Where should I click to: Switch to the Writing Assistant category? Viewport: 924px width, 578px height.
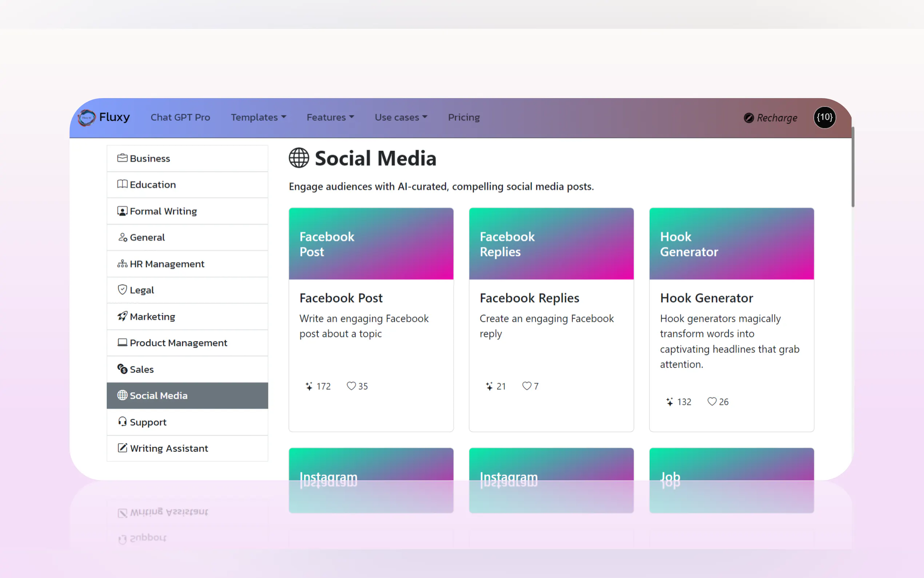pyautogui.click(x=169, y=448)
